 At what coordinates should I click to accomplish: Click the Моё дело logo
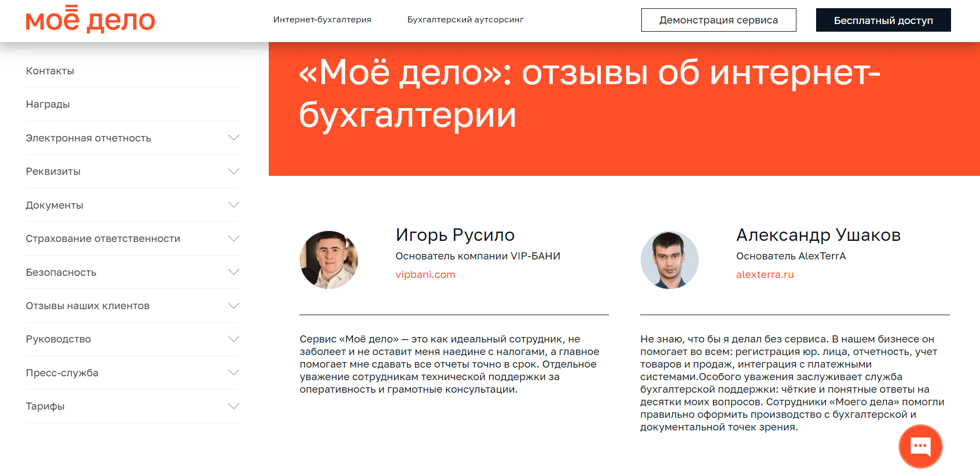coord(91,20)
